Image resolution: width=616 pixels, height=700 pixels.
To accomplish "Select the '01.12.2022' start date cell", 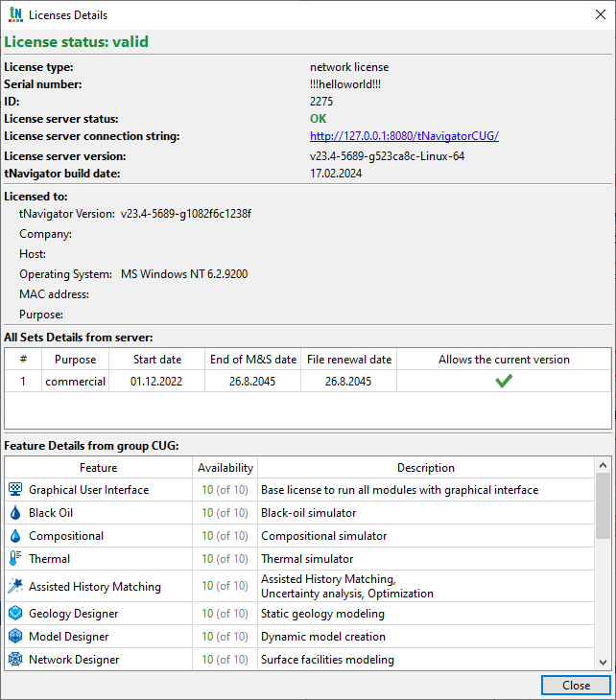I will [156, 382].
